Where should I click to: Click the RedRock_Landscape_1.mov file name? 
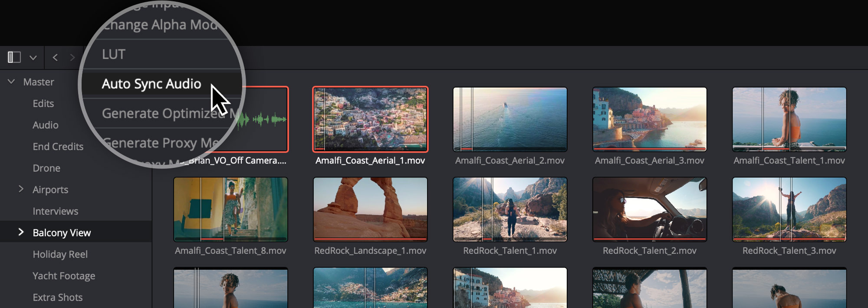(x=370, y=251)
